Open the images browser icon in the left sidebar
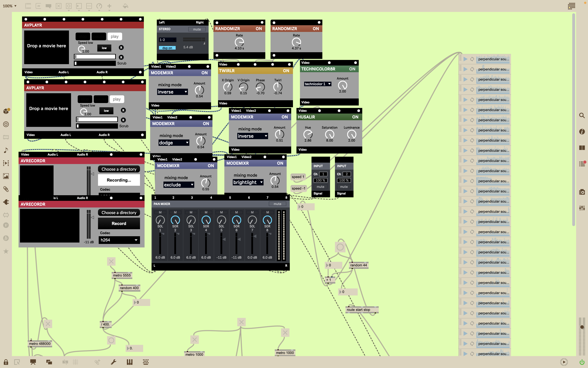The width and height of the screenshot is (588, 368). (6, 176)
